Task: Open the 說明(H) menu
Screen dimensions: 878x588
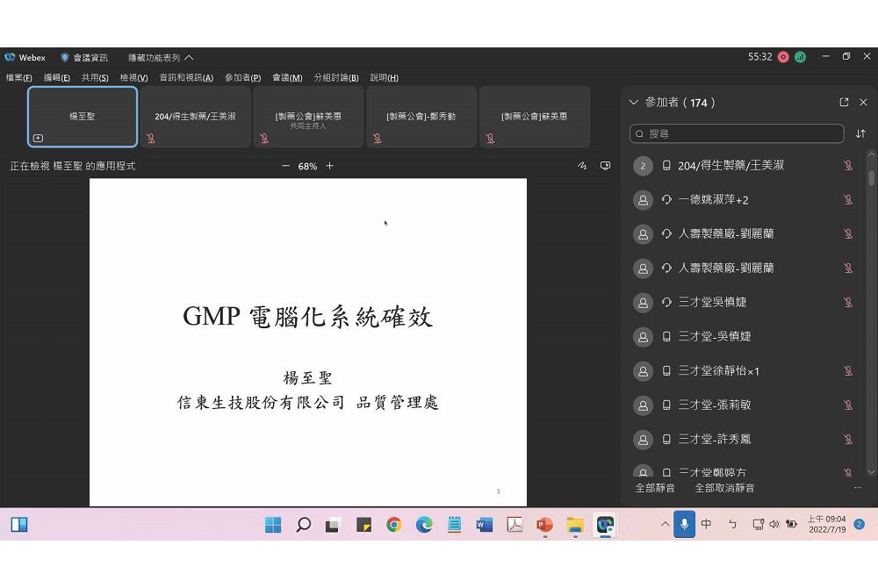Action: click(385, 78)
